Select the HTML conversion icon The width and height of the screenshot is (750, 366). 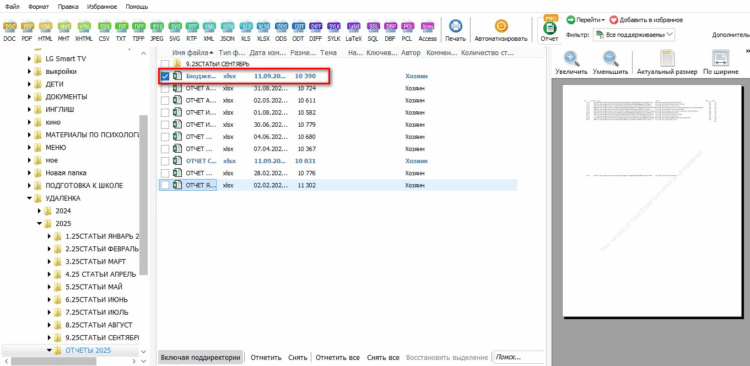point(45,31)
